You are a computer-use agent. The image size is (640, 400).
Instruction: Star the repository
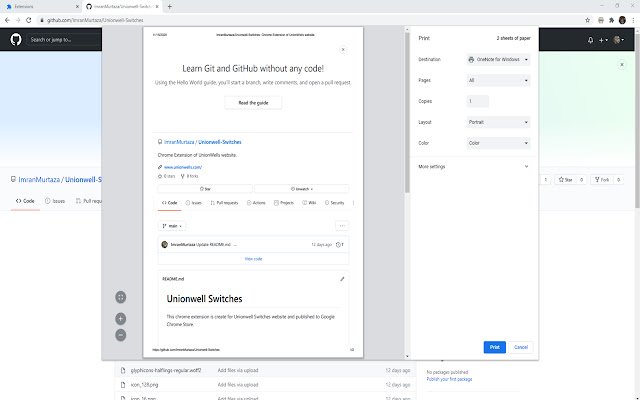pyautogui.click(x=565, y=180)
